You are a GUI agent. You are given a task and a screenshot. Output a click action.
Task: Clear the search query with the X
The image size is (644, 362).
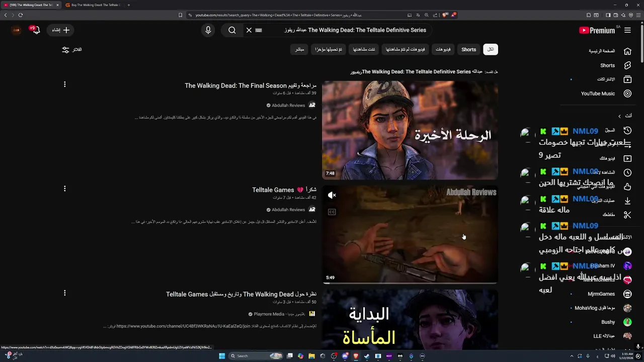[249, 30]
